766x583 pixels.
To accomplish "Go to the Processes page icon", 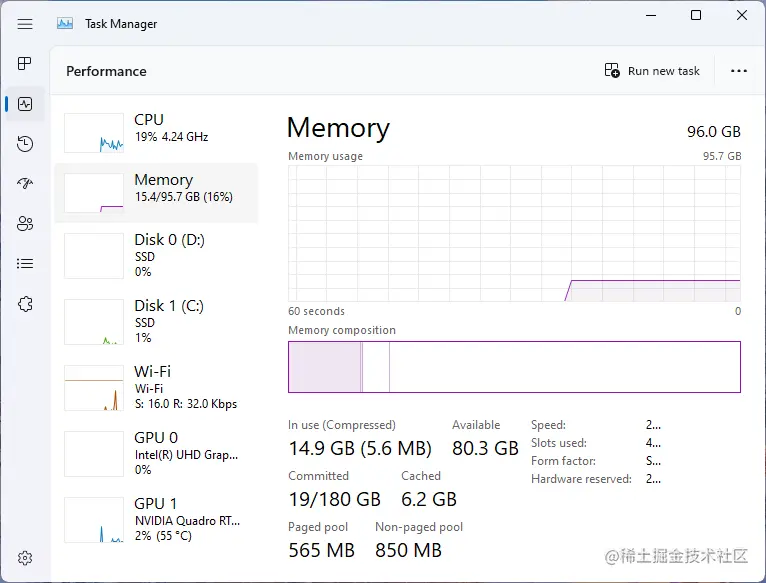I will (24, 64).
